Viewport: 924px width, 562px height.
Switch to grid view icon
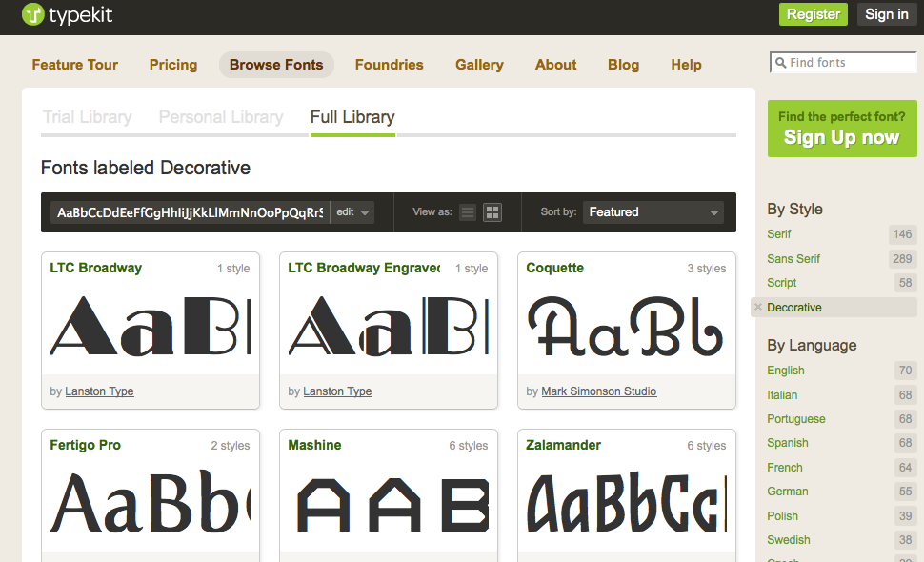pyautogui.click(x=492, y=212)
